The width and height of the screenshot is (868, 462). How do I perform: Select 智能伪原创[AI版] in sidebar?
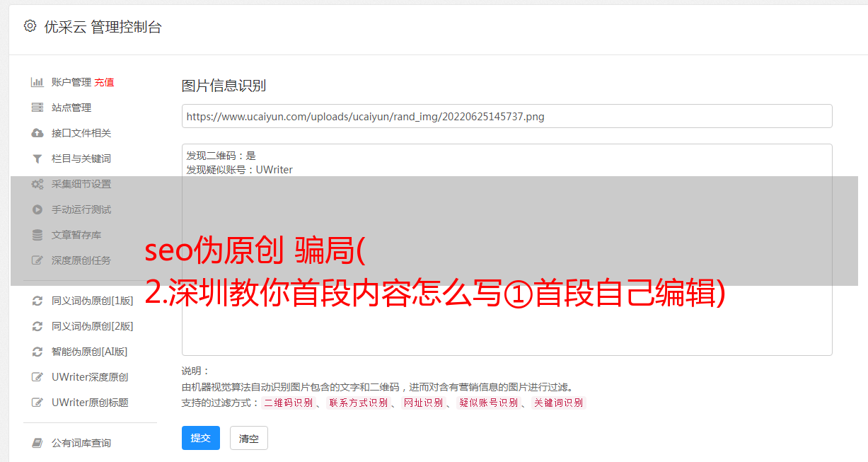click(x=90, y=352)
